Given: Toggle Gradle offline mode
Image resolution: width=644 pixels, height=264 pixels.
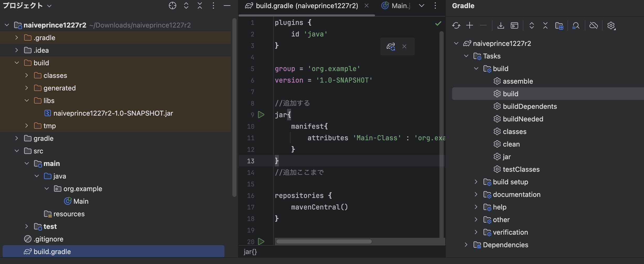Looking at the screenshot, I should click(x=593, y=25).
